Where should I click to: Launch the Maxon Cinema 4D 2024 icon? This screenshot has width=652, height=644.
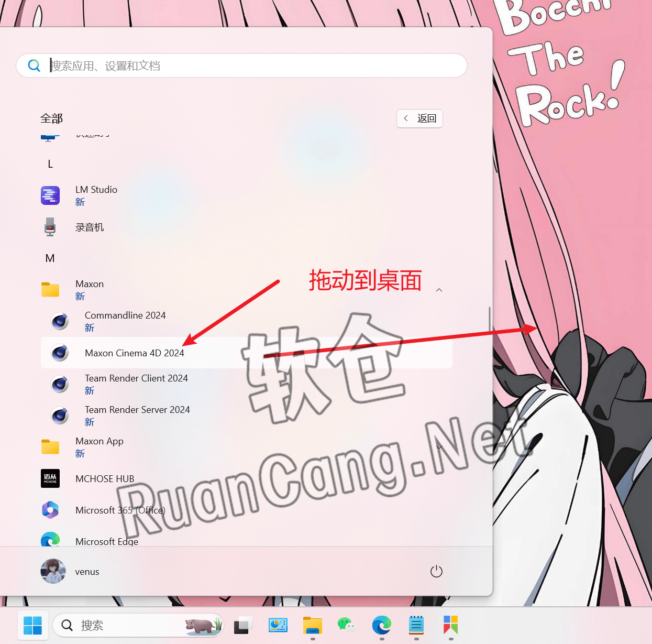[x=60, y=353]
